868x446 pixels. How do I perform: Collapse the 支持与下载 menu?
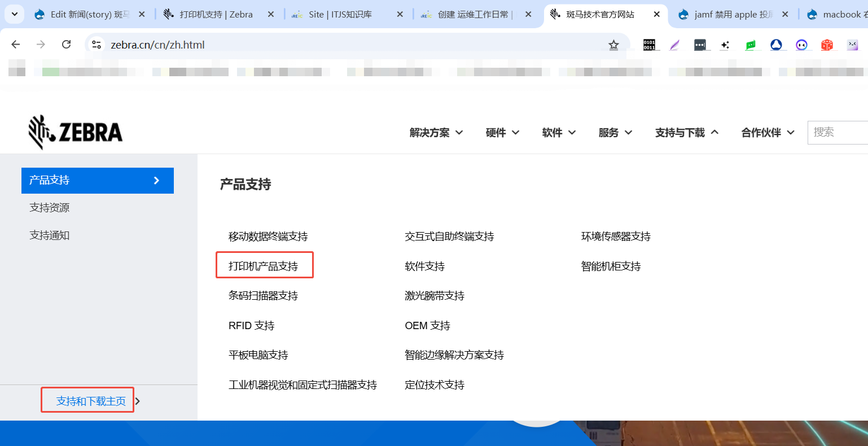(x=687, y=133)
